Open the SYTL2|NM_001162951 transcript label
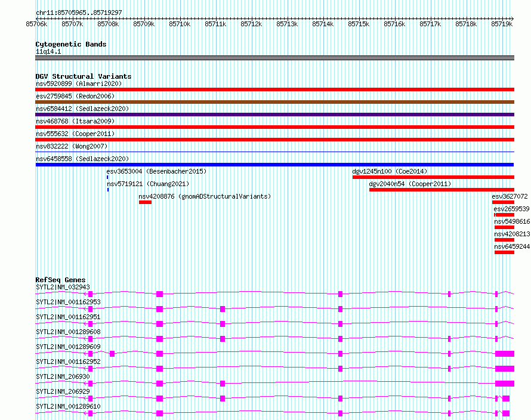 coord(69,317)
